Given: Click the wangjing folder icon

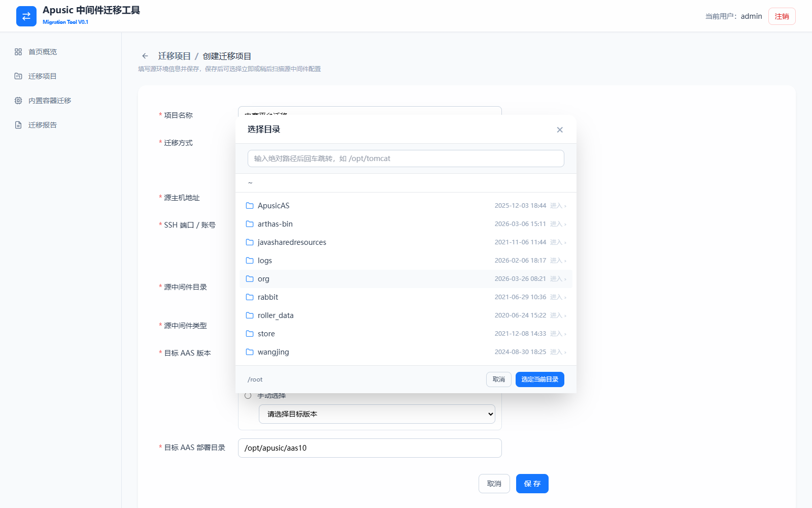Looking at the screenshot, I should coord(250,352).
